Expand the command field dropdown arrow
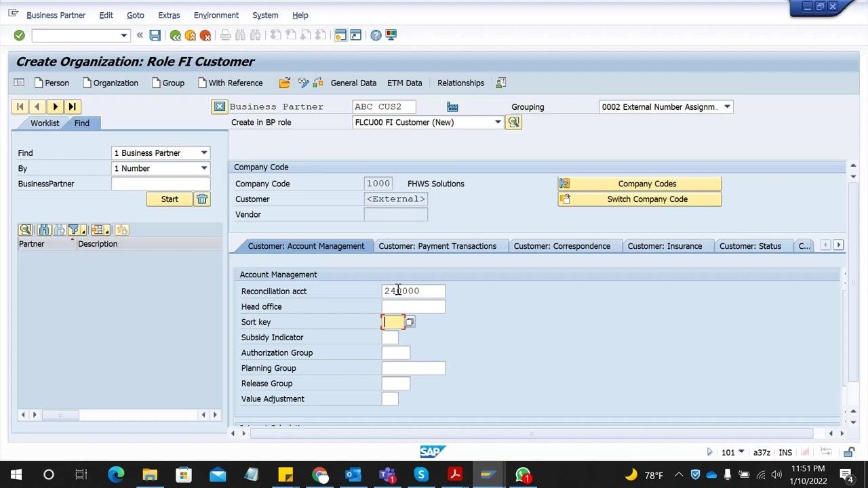 point(124,35)
